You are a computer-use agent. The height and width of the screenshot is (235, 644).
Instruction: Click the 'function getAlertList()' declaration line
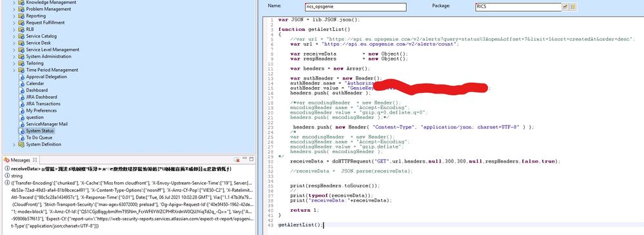(x=314, y=29)
